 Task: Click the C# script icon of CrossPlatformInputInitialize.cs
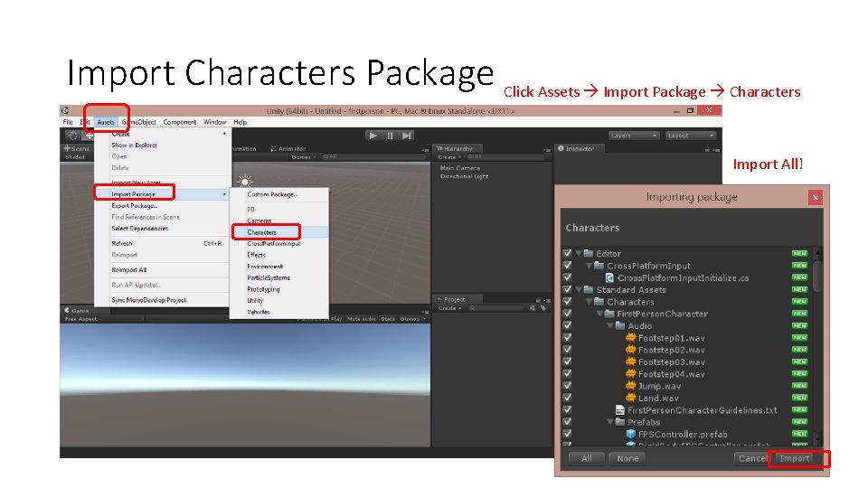609,277
